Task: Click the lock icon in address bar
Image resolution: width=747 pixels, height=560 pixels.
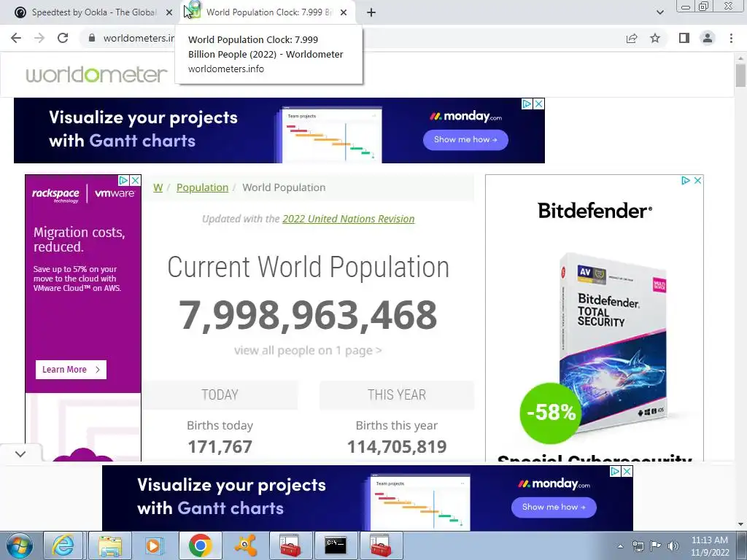Action: (x=92, y=38)
